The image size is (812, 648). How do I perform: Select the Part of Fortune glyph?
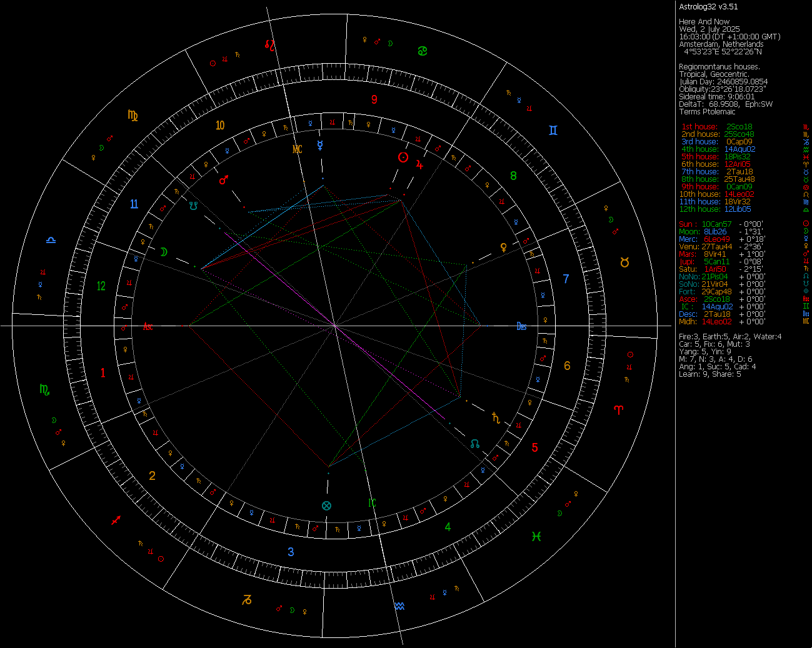point(326,506)
